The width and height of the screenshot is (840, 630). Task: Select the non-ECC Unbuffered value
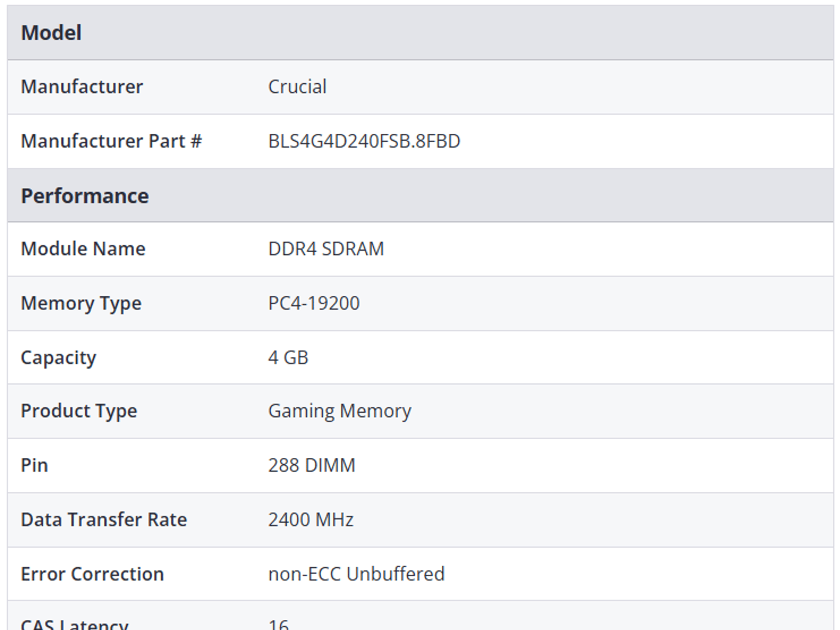tap(356, 574)
